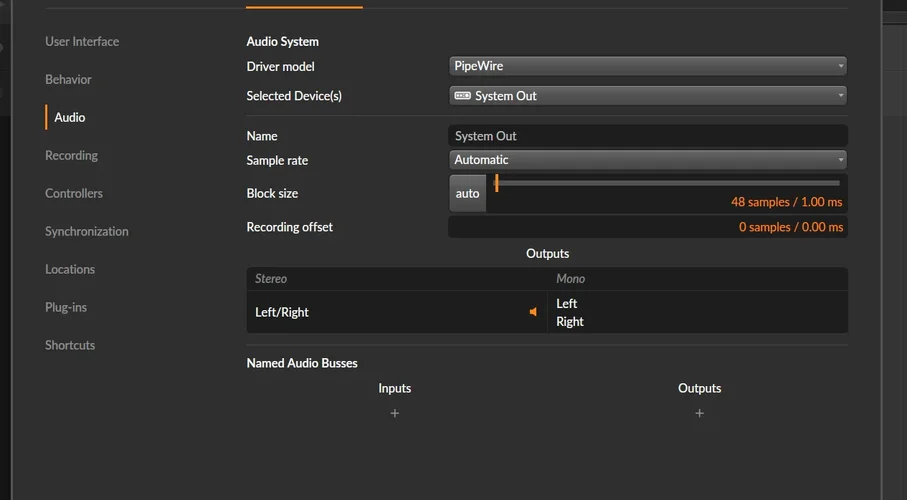
Task: Click the Recording offset value field
Action: (648, 227)
